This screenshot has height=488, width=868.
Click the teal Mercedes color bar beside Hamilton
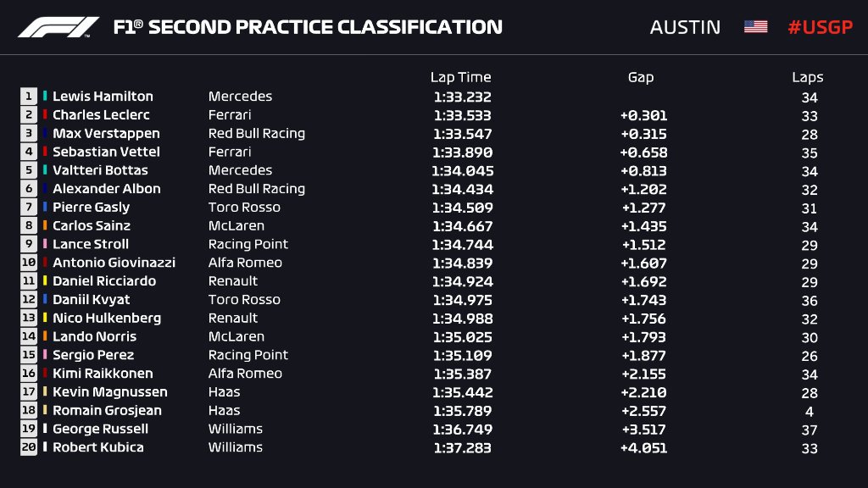[x=45, y=97]
